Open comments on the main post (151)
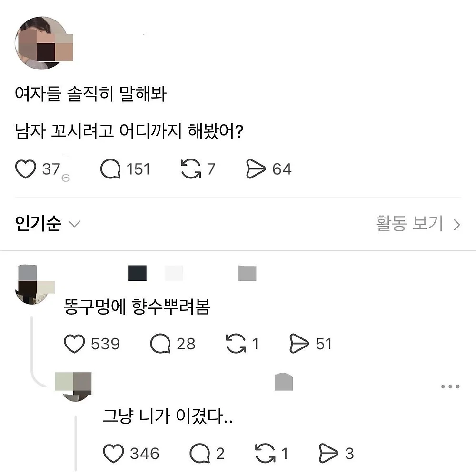Image resolution: width=476 pixels, height=476 pixels. 110,169
